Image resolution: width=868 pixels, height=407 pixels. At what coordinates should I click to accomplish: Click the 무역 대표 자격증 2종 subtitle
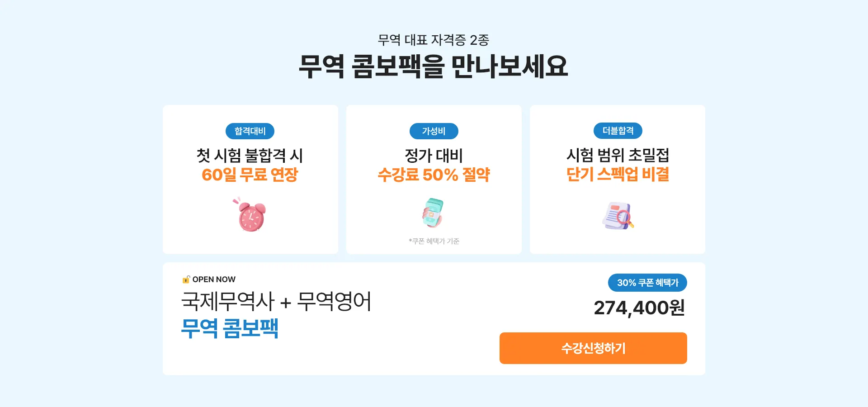(434, 40)
